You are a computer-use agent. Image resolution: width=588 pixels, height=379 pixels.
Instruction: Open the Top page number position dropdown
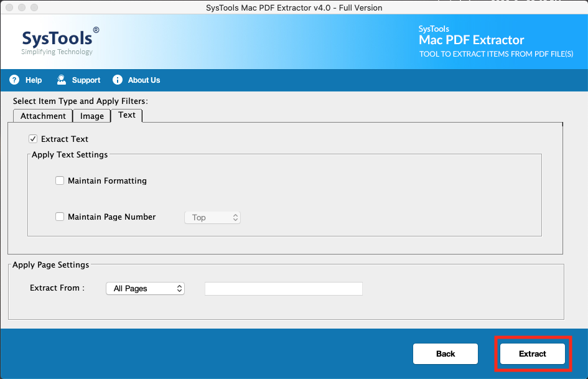coord(212,218)
